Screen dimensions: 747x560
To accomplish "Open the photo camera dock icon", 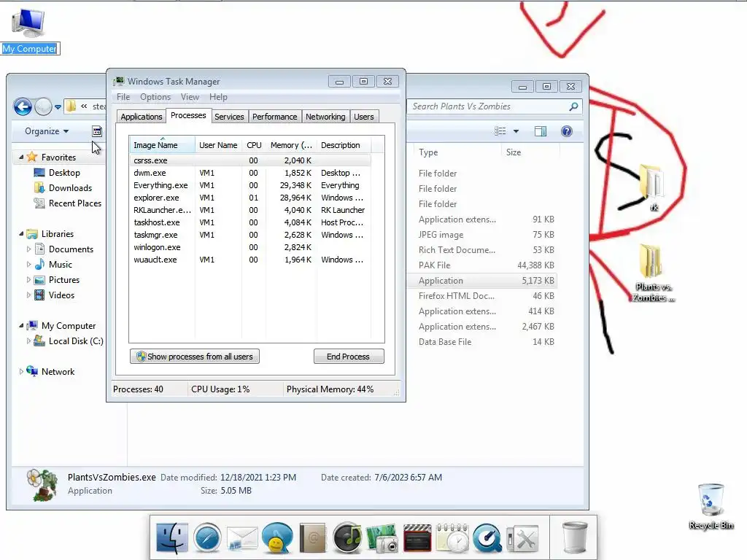I will (x=382, y=539).
